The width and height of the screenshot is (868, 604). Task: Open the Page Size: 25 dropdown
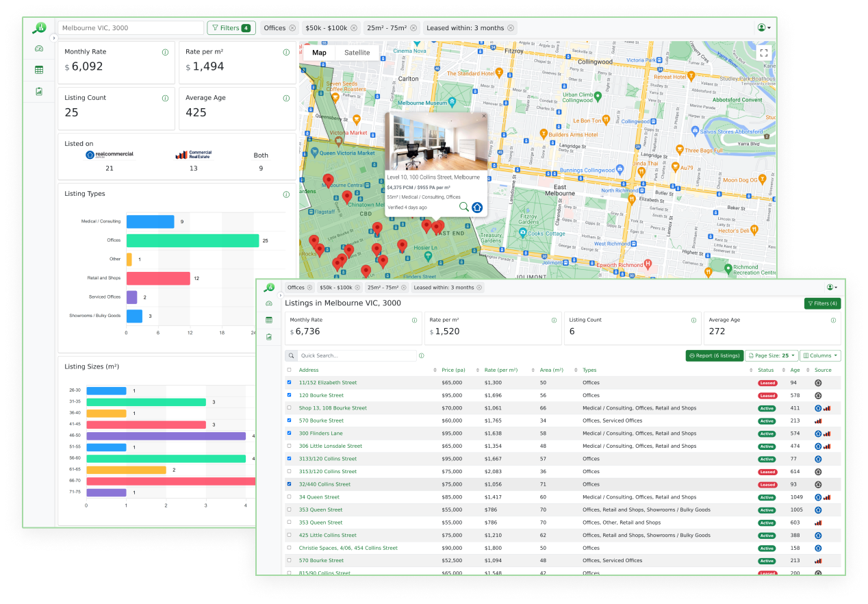[771, 355]
